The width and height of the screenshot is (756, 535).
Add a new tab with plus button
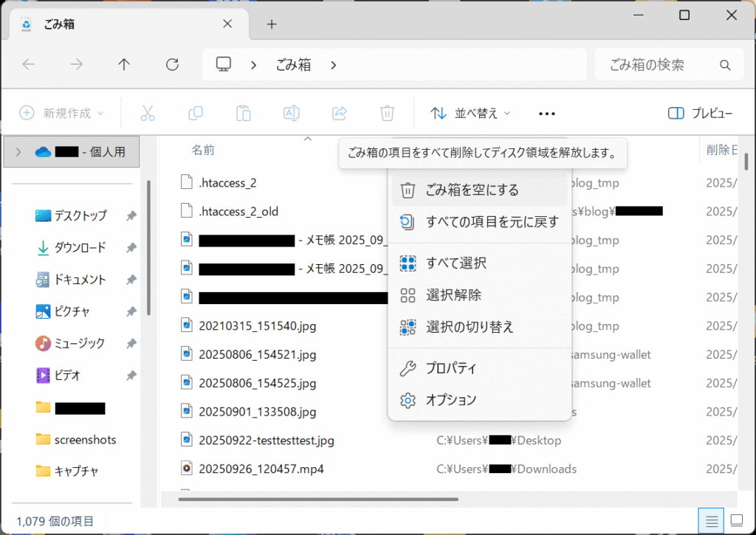coord(272,24)
